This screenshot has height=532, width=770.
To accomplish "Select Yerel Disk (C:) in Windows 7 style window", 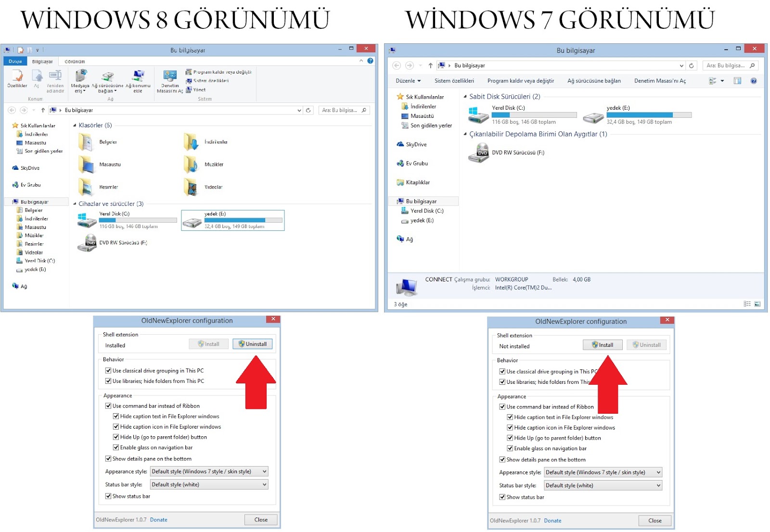I will tap(522, 115).
